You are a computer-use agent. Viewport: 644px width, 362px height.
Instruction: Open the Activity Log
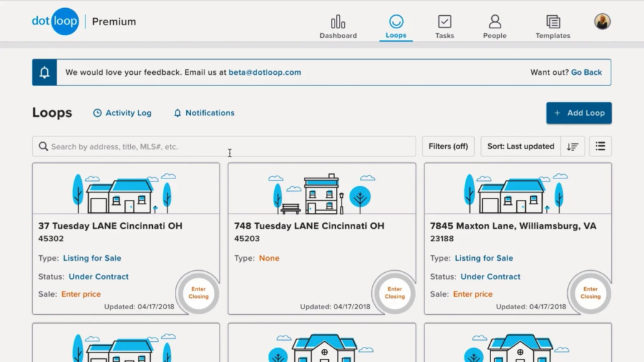tap(123, 113)
